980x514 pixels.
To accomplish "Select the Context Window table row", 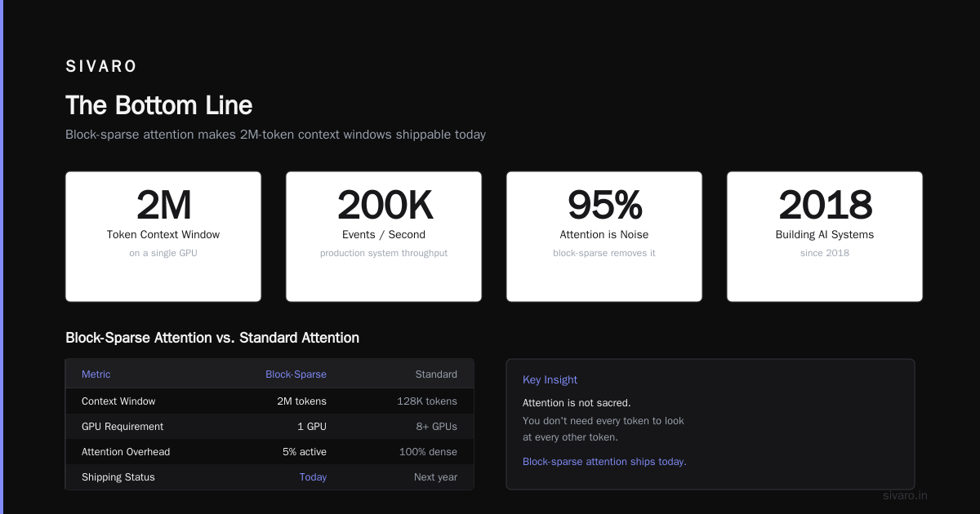I will (269, 401).
